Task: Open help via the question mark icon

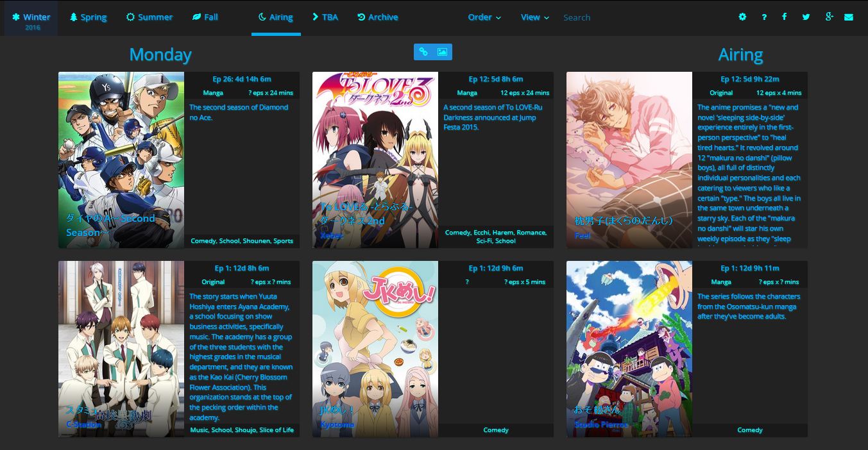Action: (764, 17)
